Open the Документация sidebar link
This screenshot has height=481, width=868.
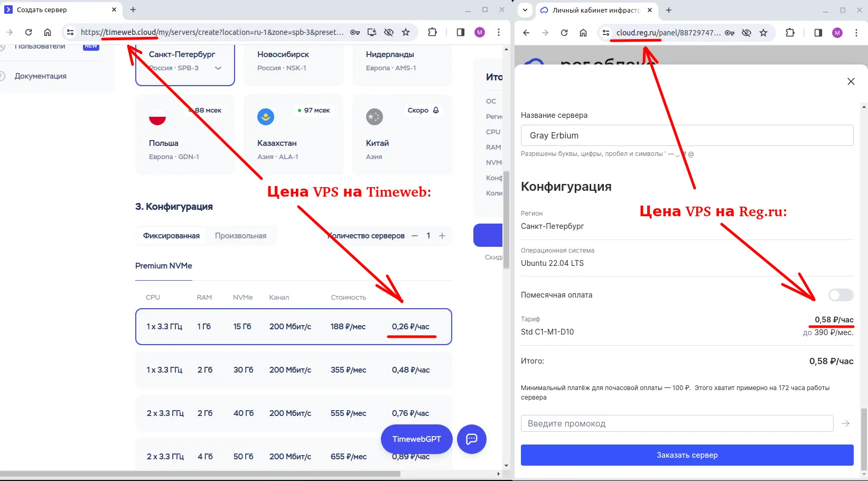(41, 76)
